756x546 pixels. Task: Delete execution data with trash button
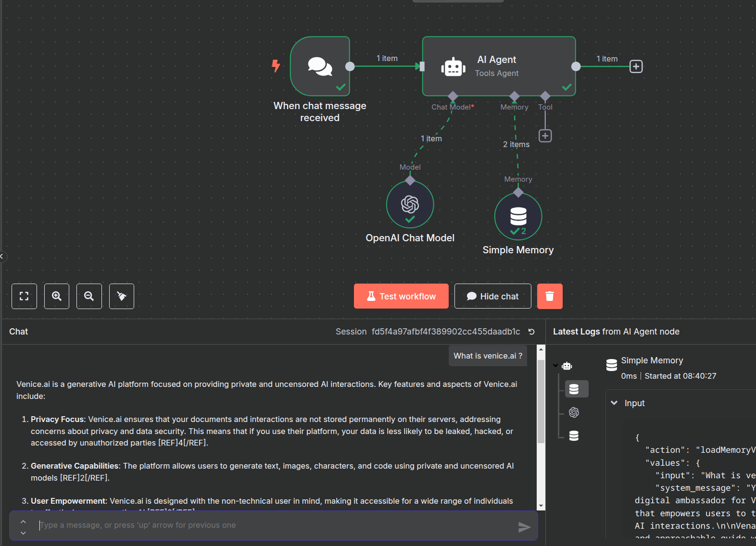point(550,296)
